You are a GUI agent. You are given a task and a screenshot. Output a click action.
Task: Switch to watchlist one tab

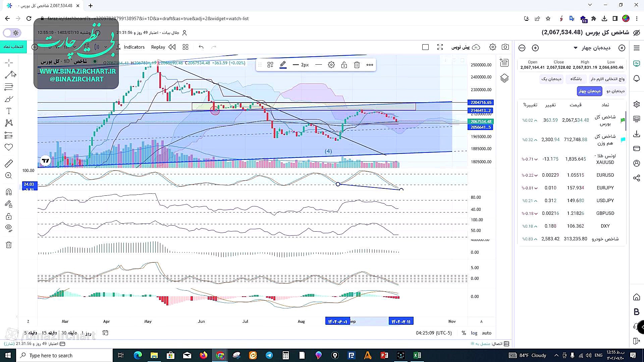coord(551,79)
